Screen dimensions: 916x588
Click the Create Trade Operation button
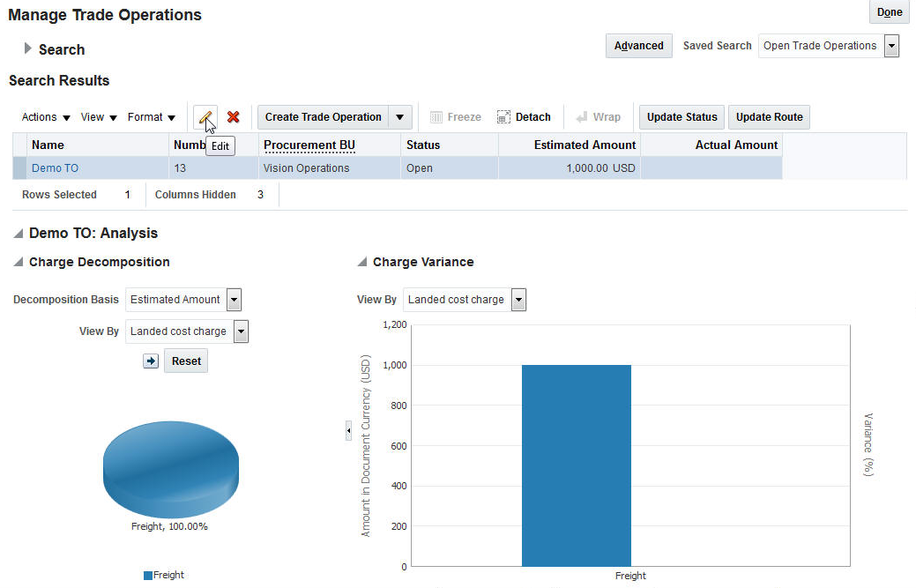(x=323, y=117)
